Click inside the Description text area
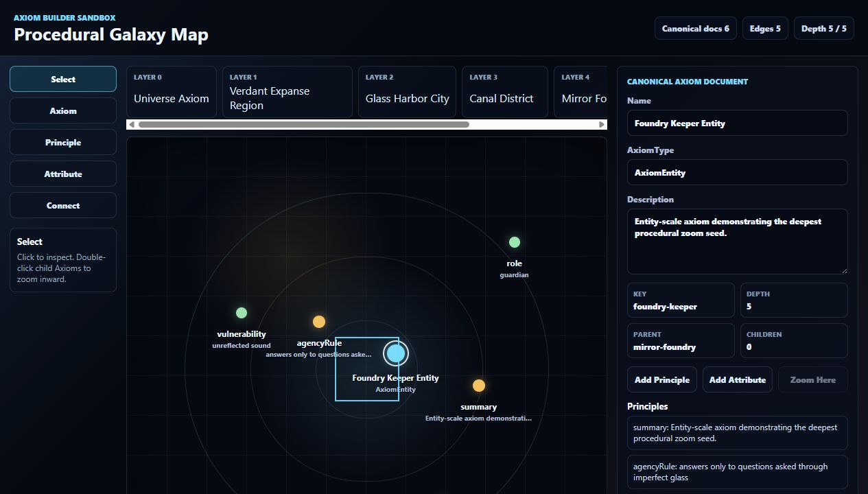Image resolution: width=868 pixels, height=494 pixels. click(738, 242)
